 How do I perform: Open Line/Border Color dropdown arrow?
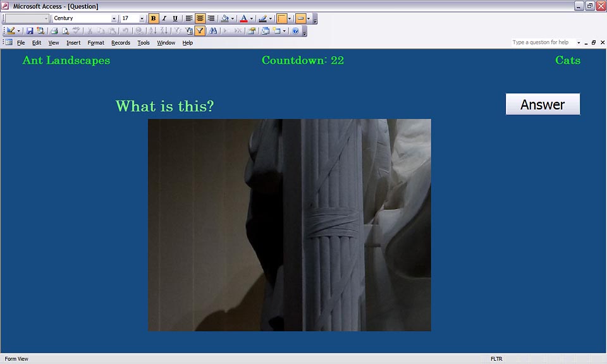click(x=270, y=18)
